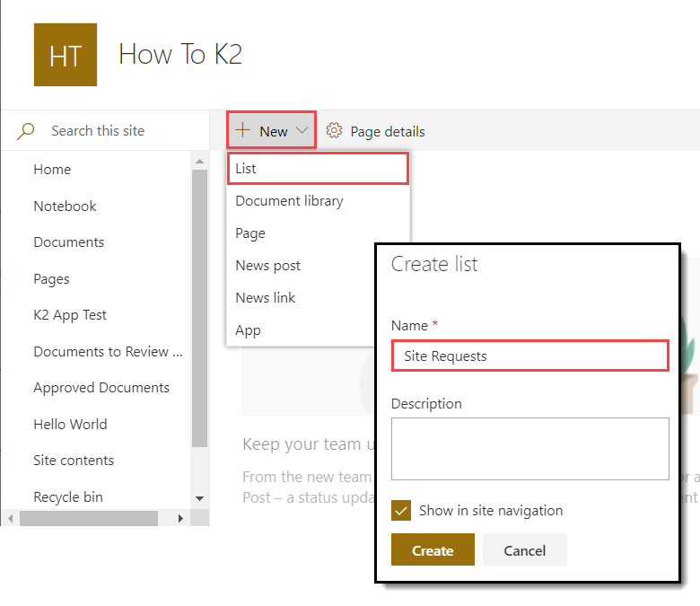Cancel the Create list dialog
The height and width of the screenshot is (606, 700).
point(525,549)
